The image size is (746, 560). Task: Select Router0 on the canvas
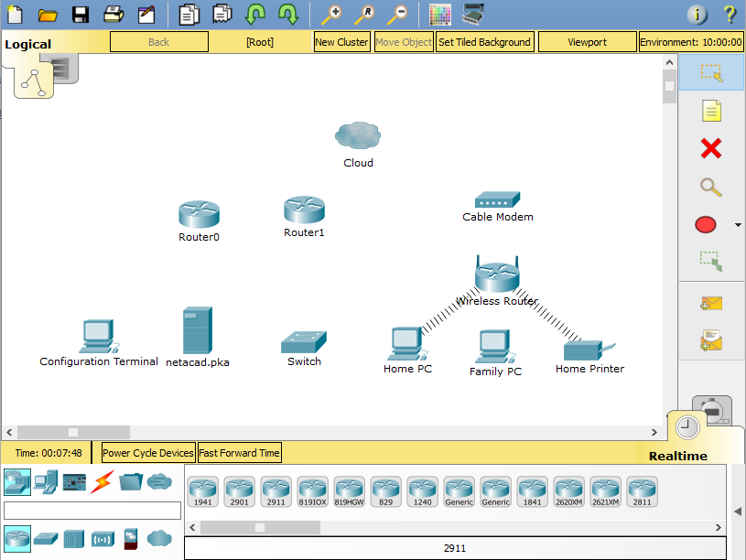199,214
